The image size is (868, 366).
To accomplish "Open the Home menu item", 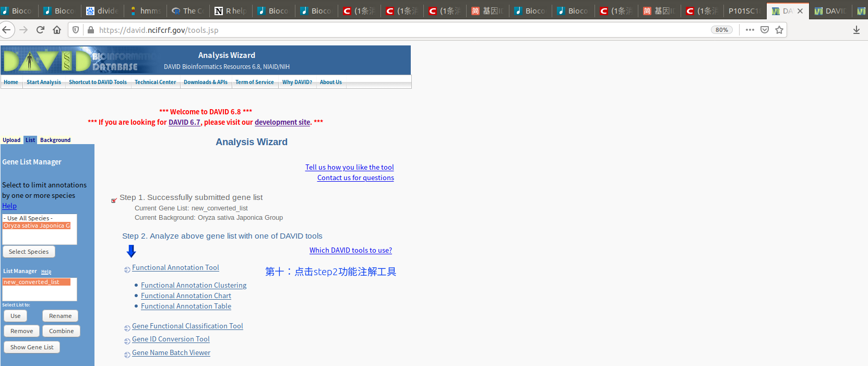I will tap(11, 82).
